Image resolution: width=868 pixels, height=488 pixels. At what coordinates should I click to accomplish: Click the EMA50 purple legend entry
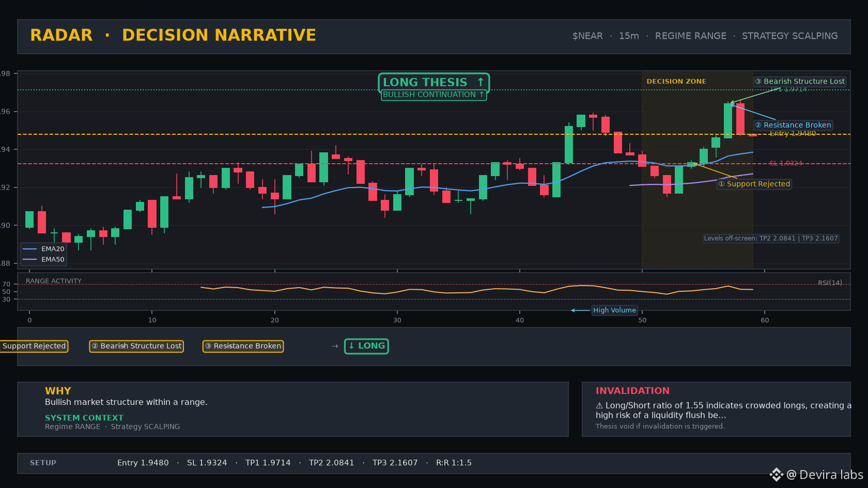44,260
